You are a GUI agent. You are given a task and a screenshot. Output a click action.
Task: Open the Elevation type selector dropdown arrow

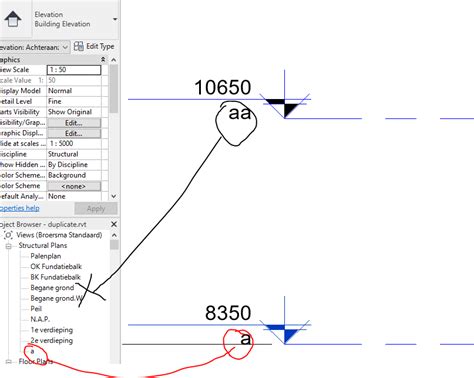tap(115, 19)
